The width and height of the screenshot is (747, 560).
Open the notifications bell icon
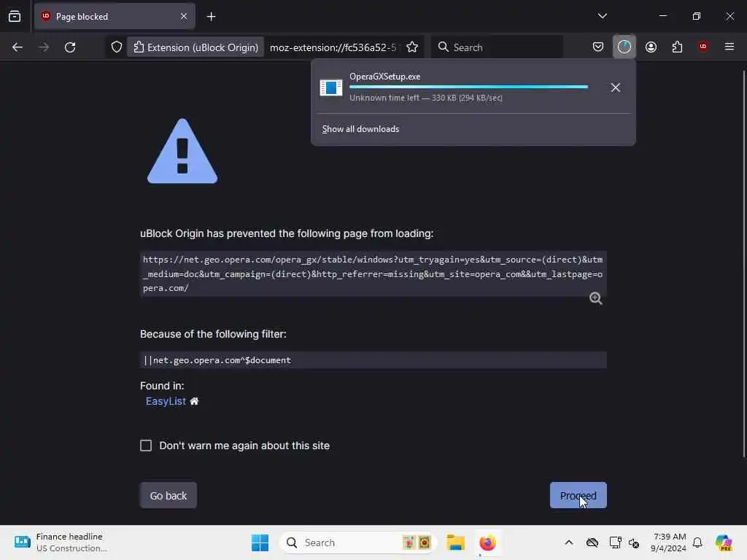pyautogui.click(x=697, y=542)
